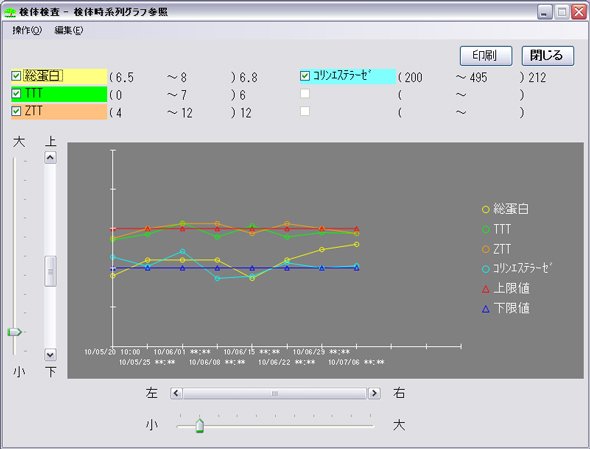
Task: Open the 編集 menu
Action: point(69,30)
